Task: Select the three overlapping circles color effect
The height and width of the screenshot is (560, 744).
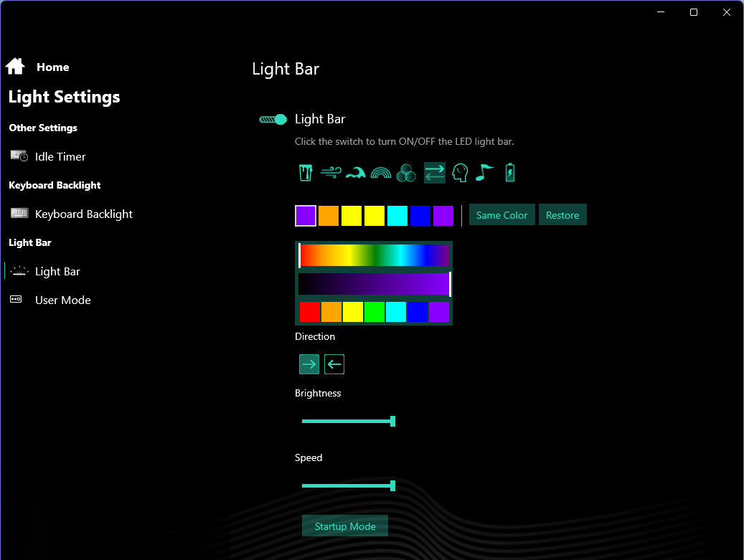Action: [405, 173]
